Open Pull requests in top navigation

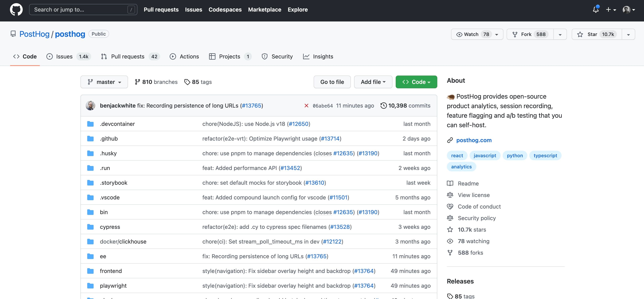click(161, 10)
